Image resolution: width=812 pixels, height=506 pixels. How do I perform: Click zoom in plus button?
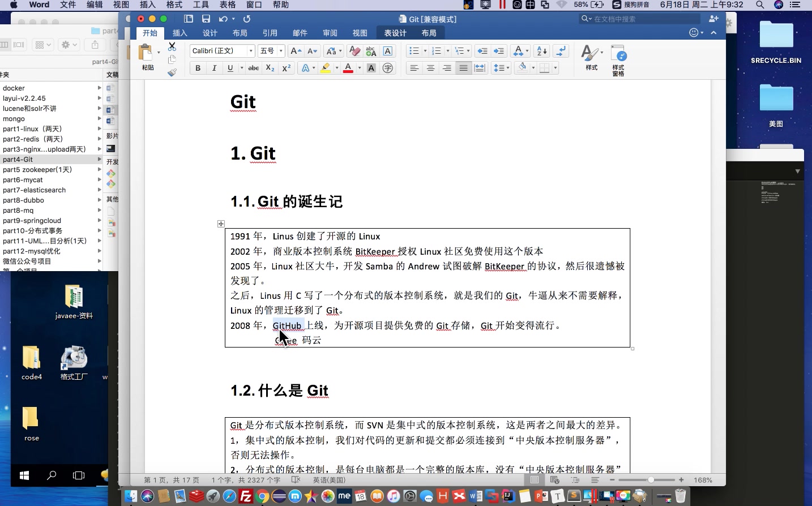coord(681,479)
